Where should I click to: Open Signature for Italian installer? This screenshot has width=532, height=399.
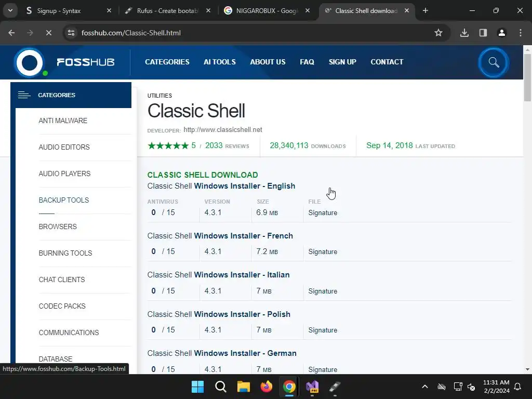(323, 291)
